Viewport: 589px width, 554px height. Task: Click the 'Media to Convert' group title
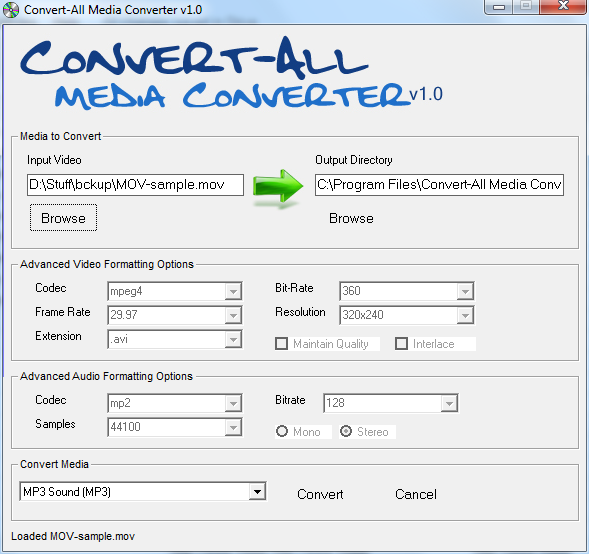coord(60,136)
